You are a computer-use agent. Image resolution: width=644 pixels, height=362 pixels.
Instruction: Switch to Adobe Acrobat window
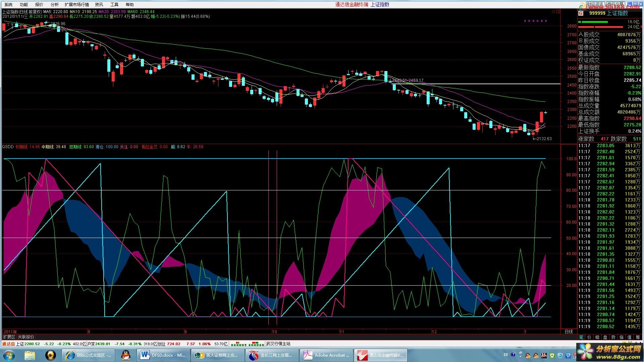pos(326,355)
